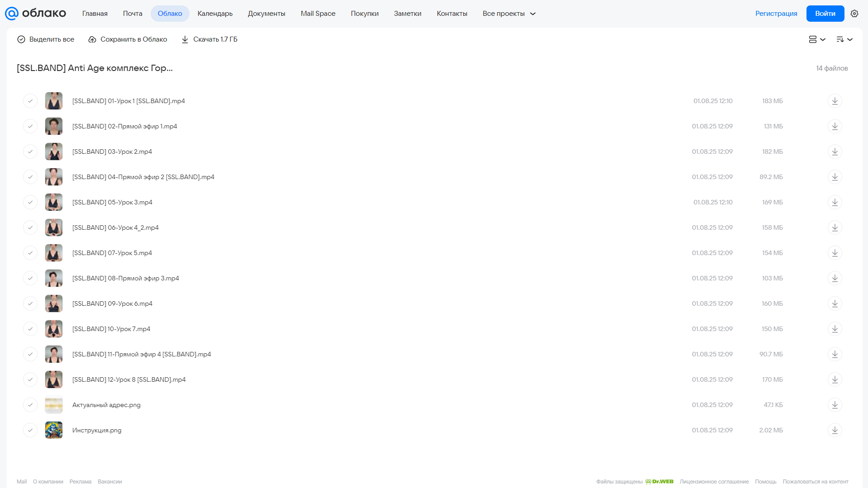Download the Актуальный адрес.png file
The height and width of the screenshot is (488, 868).
tap(835, 405)
